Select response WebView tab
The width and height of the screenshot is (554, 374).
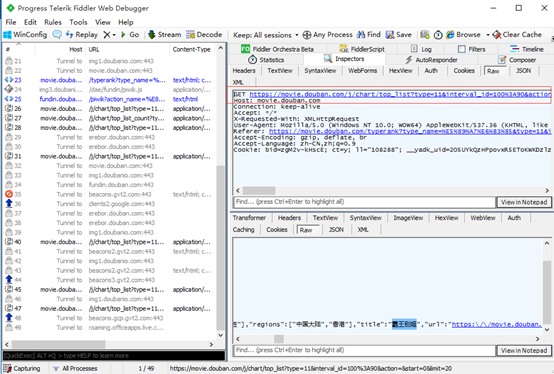483,218
